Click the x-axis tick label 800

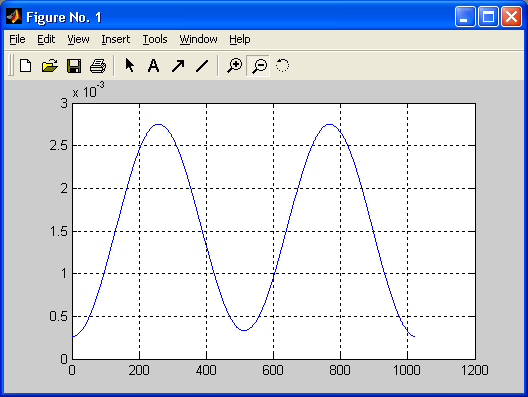click(340, 370)
